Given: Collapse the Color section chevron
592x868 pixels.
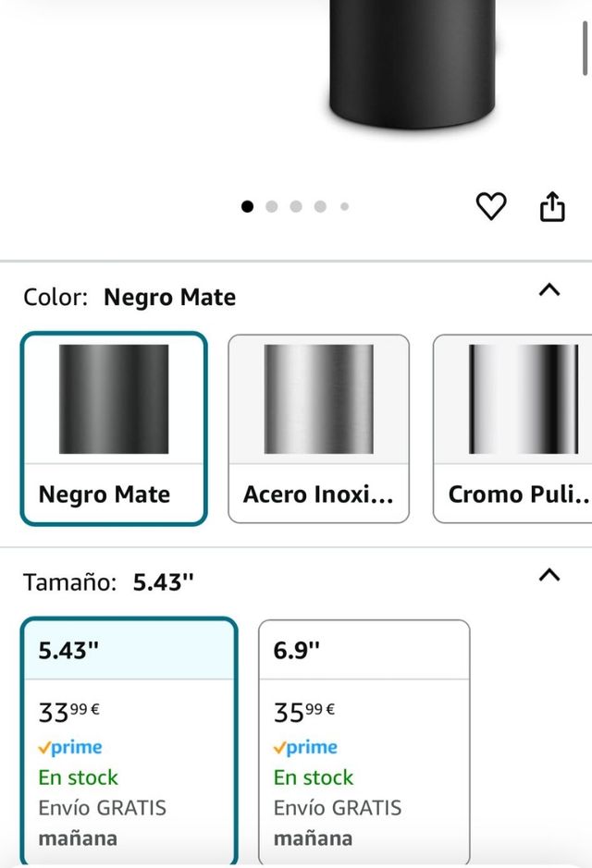Looking at the screenshot, I should [x=549, y=290].
